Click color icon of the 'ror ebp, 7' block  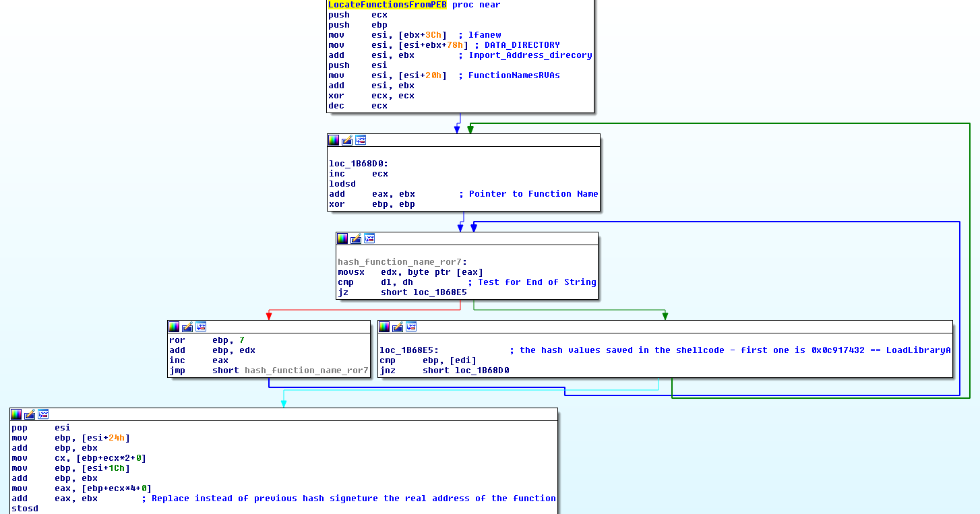point(174,327)
